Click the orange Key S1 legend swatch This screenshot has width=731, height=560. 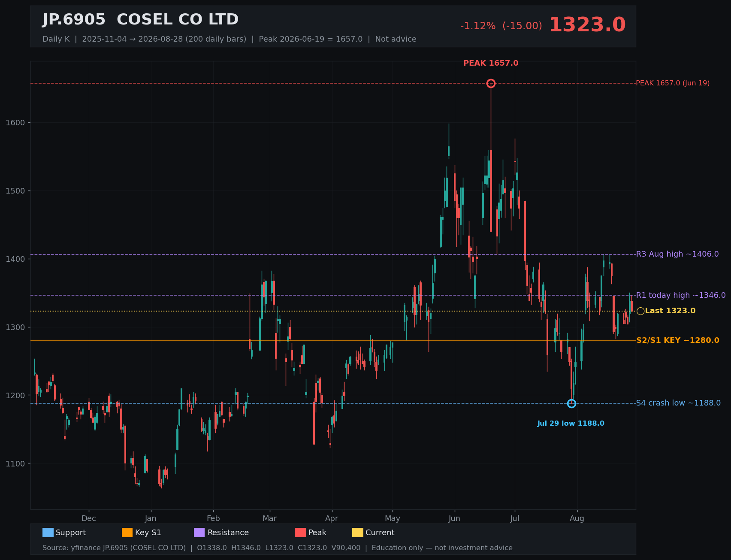pos(127,533)
